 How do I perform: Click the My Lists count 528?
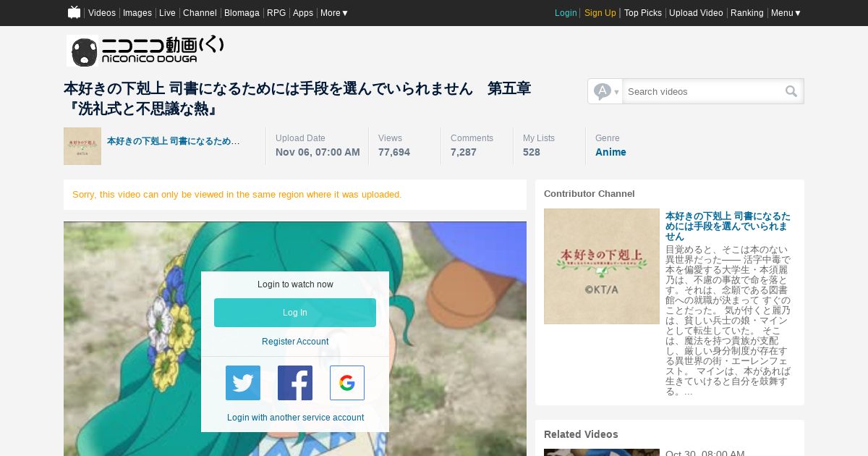point(532,152)
